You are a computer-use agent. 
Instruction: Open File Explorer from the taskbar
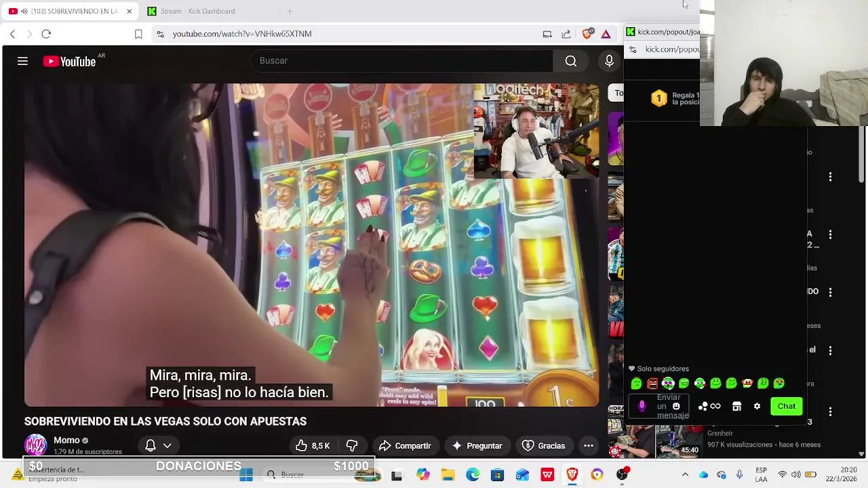click(448, 475)
